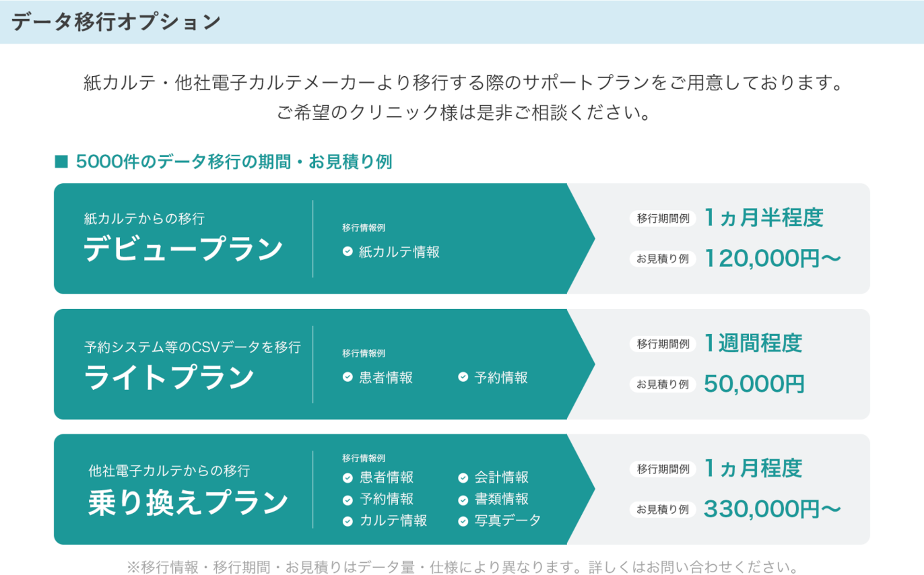Click the checkmark beside 乗り換えプラン 予約情報
The height and width of the screenshot is (575, 924).
(x=348, y=500)
